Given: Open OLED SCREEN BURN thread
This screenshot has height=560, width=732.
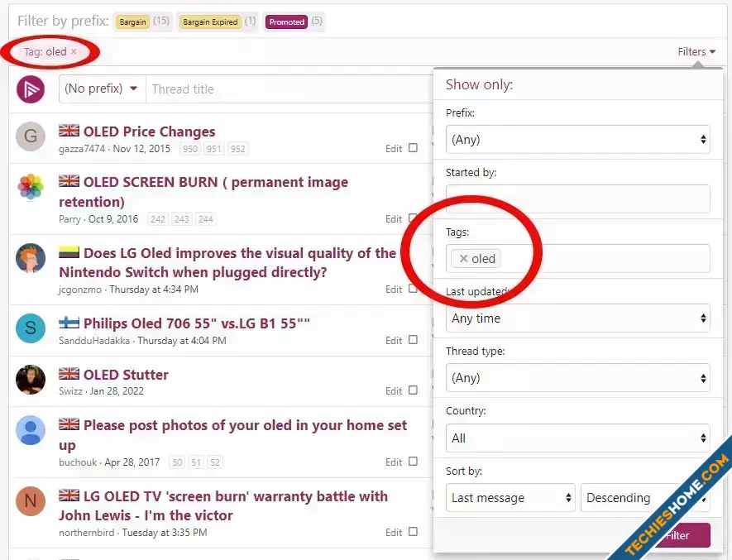Looking at the screenshot, I should coord(203,192).
